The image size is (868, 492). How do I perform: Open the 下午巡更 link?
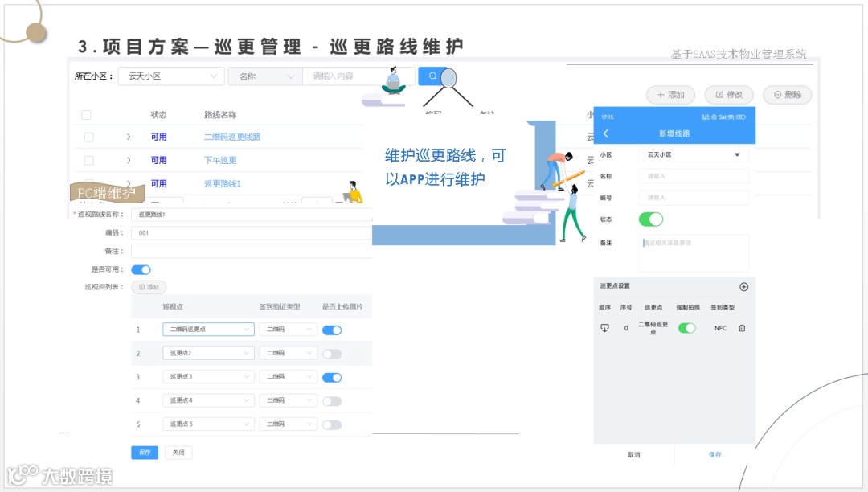click(220, 160)
